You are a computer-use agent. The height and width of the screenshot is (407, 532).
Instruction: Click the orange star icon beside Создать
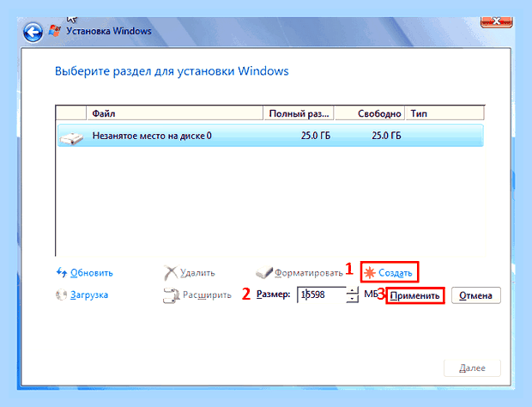370,272
